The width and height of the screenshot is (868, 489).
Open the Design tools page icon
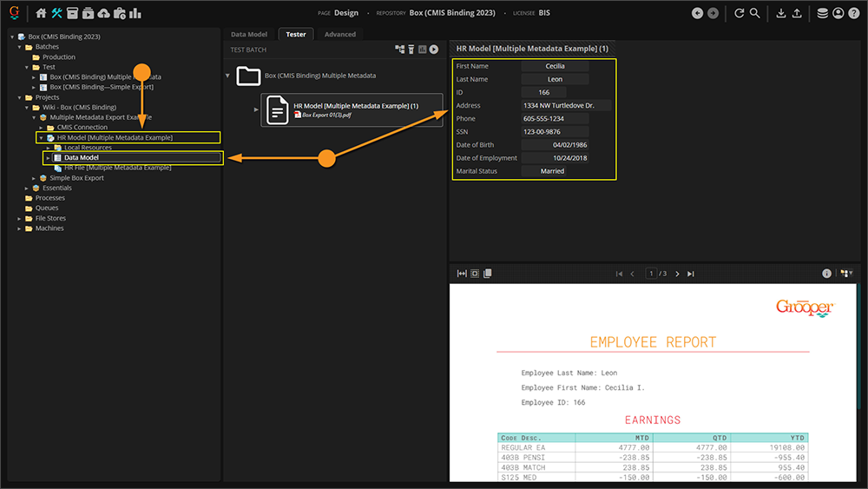(x=56, y=13)
